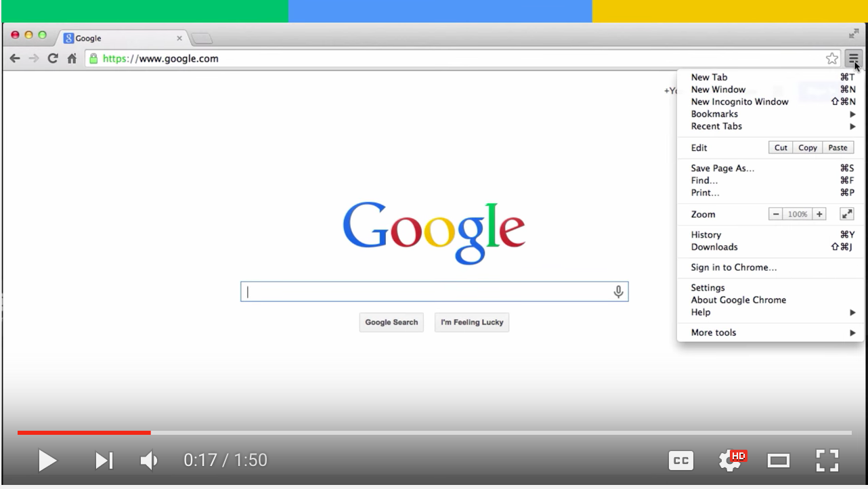
Task: Reload the page with the refresh icon
Action: tap(53, 59)
